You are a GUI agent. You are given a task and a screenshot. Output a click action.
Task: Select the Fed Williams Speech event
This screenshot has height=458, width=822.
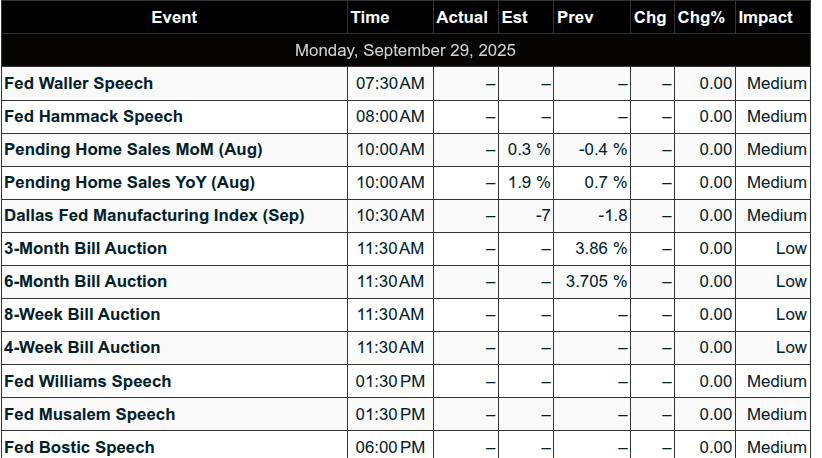88,381
